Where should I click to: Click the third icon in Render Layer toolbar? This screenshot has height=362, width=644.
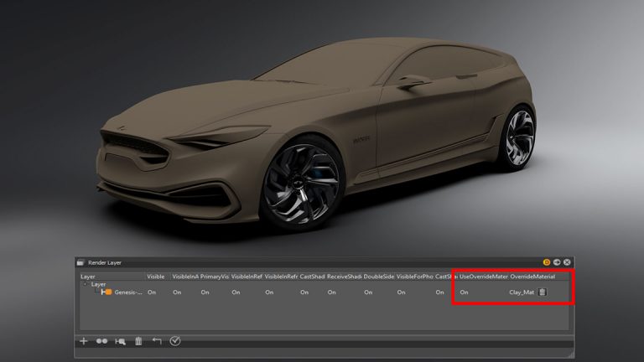[120, 341]
